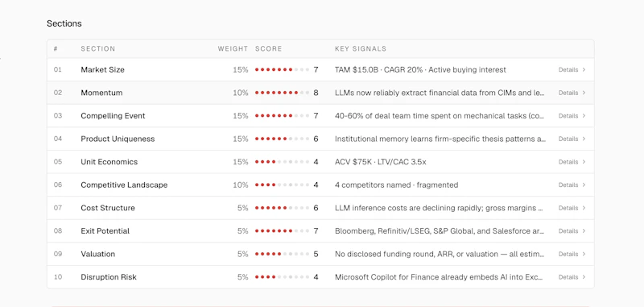Click row number 01
Screen dimensions: 644x307
(x=57, y=70)
